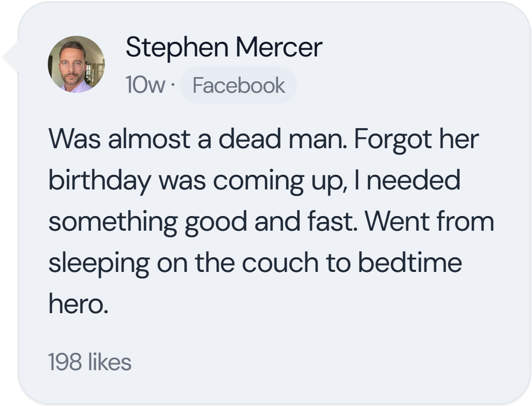
Task: Click the word "sleeping" in the post
Action: pos(99,263)
